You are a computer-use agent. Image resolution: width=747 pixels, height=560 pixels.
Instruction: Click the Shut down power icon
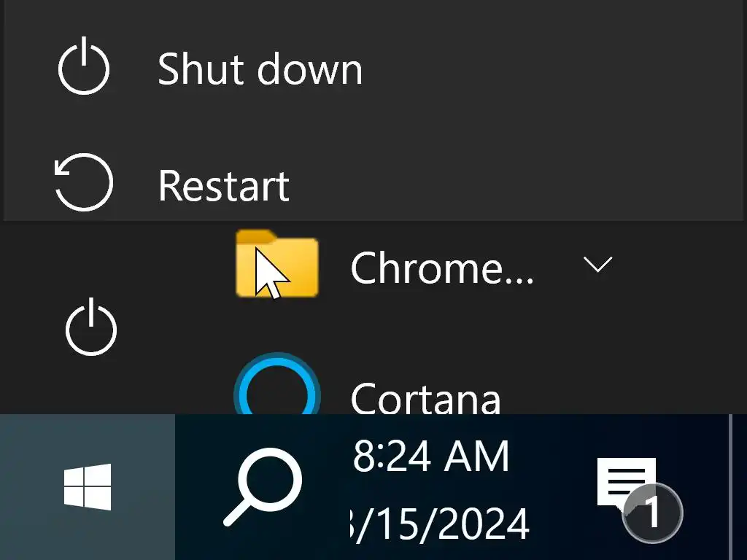click(84, 68)
